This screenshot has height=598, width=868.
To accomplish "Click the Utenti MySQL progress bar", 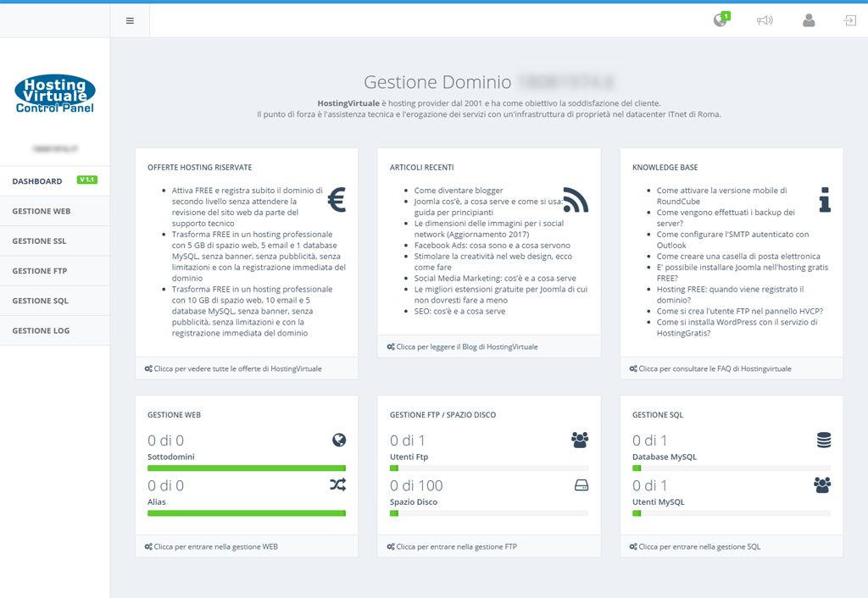I will point(732,513).
